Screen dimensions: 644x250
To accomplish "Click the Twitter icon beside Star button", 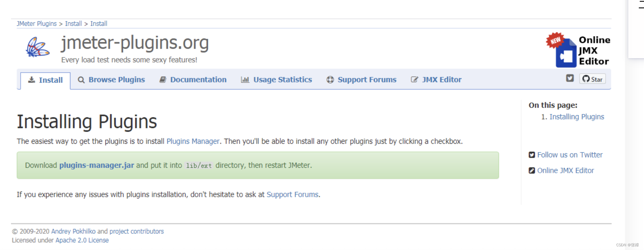I will 570,78.
